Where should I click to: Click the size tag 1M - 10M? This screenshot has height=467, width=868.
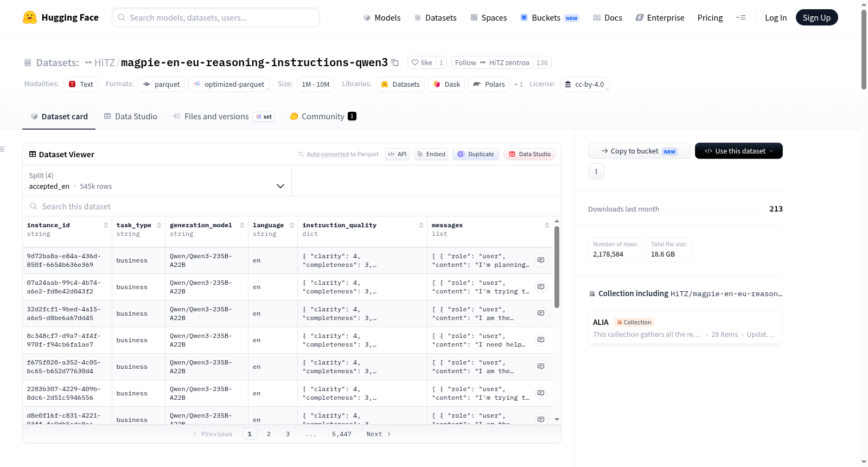coord(316,84)
